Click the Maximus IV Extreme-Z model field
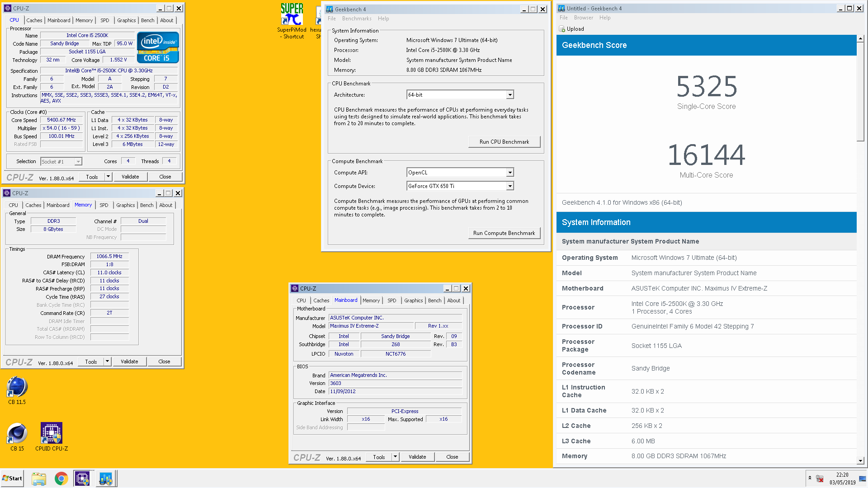The width and height of the screenshot is (868, 488). point(371,326)
